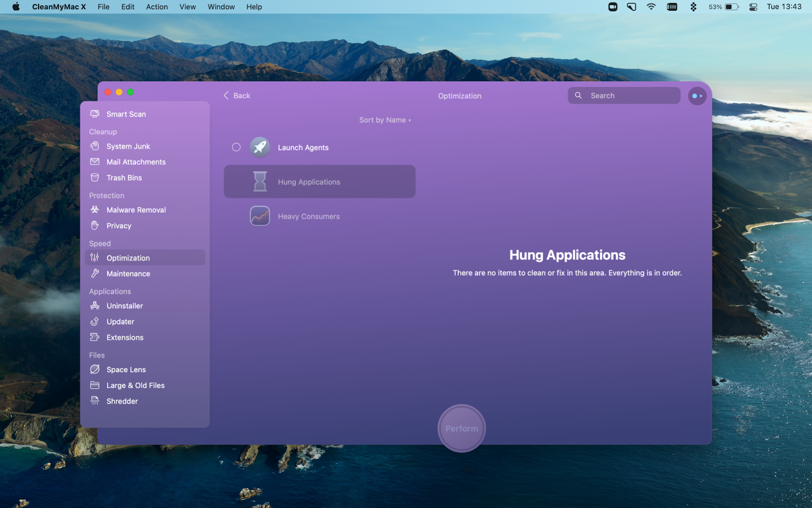
Task: Open Control Center in menu bar
Action: 753,7
